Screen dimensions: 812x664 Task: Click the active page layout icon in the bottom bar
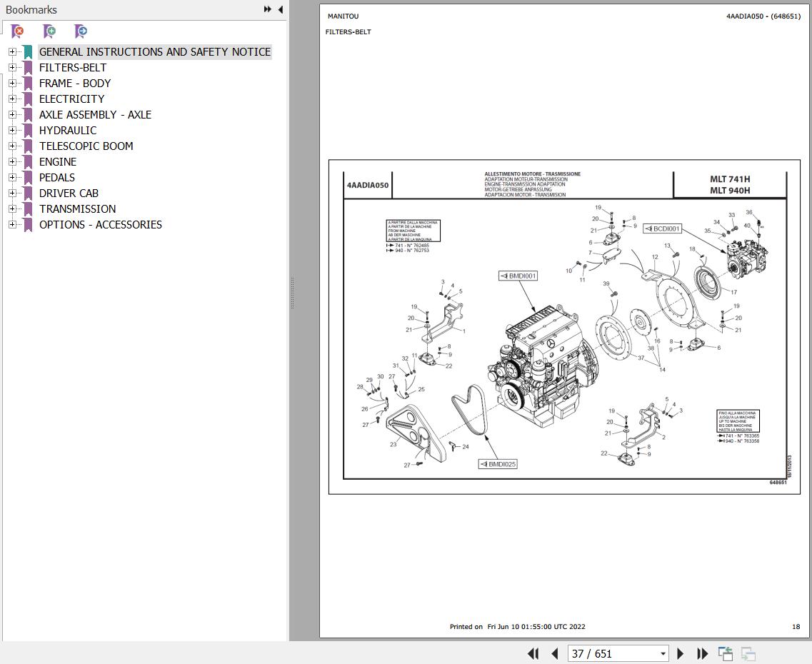[725, 654]
